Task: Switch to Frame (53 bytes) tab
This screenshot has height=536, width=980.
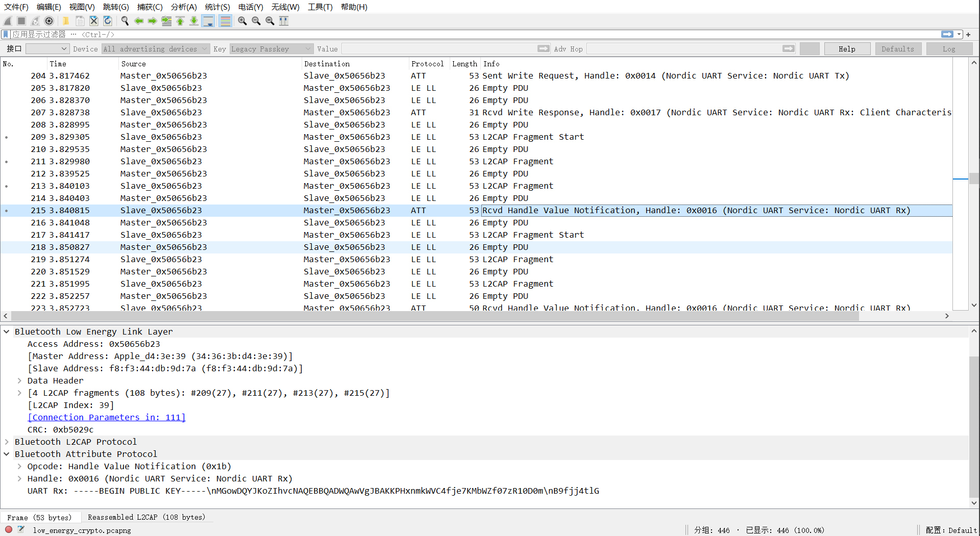Action: [x=39, y=517]
